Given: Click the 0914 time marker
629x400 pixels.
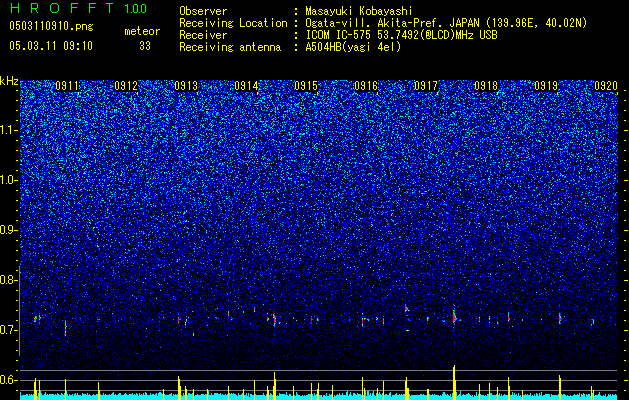Looking at the screenshot, I should coord(246,86).
